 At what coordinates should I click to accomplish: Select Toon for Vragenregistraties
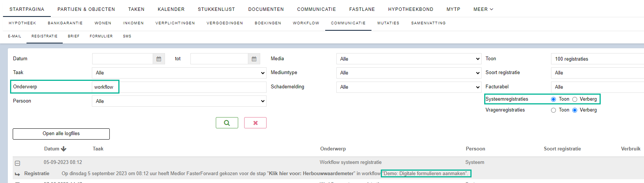click(553, 110)
